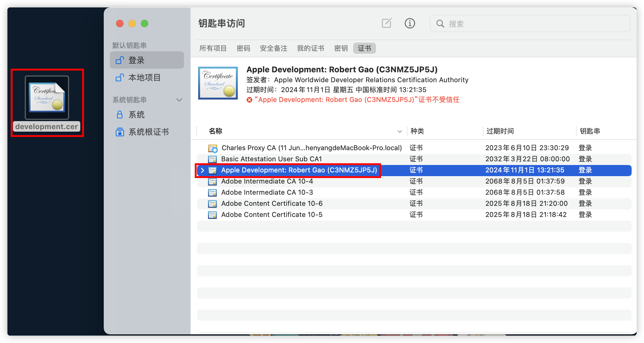Viewport: 644px width, 343px height.
Task: Select the Charles Proxy CA certificate row
Action: click(x=414, y=148)
